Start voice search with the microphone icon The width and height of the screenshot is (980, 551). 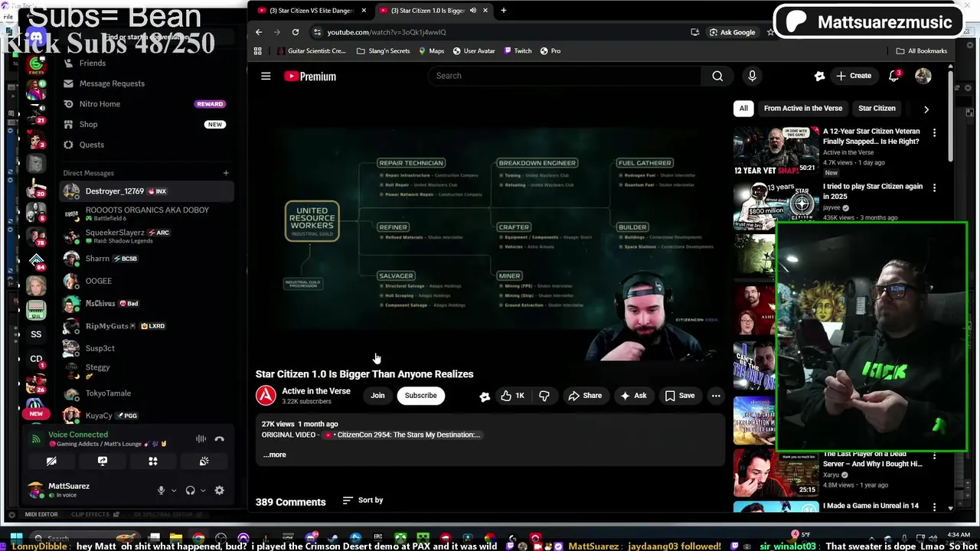[752, 76]
